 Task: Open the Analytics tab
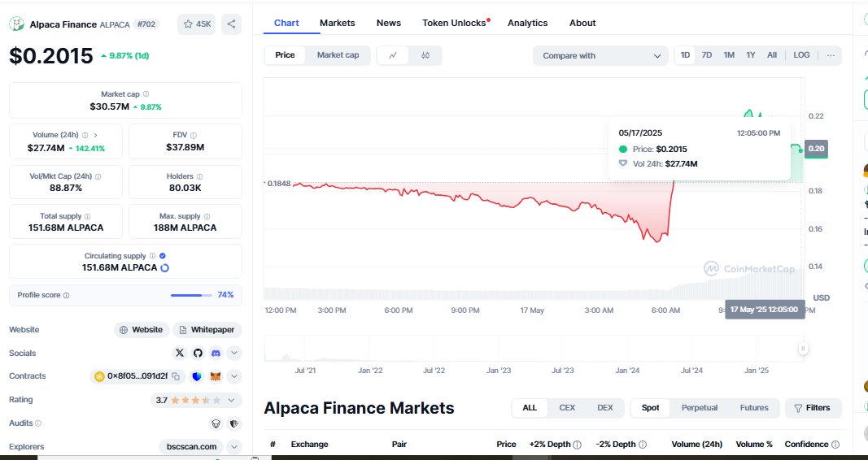528,24
